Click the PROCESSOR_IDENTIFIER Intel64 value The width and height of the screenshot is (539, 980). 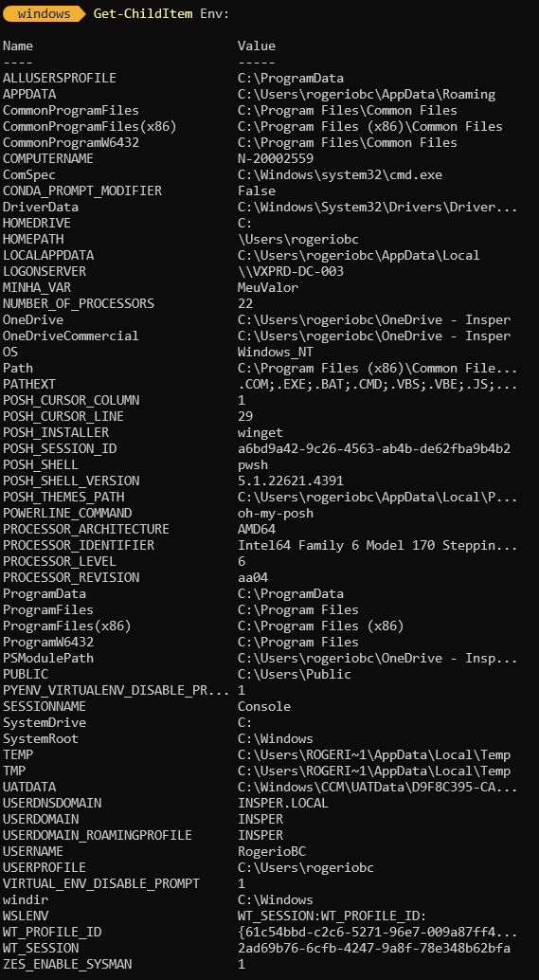(x=377, y=546)
